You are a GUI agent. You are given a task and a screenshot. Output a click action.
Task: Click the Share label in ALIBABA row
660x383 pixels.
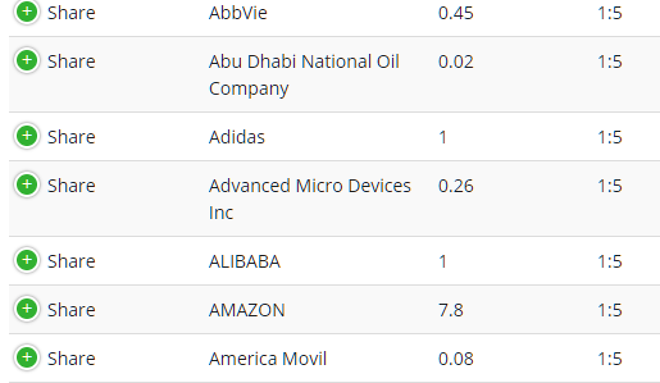point(71,261)
